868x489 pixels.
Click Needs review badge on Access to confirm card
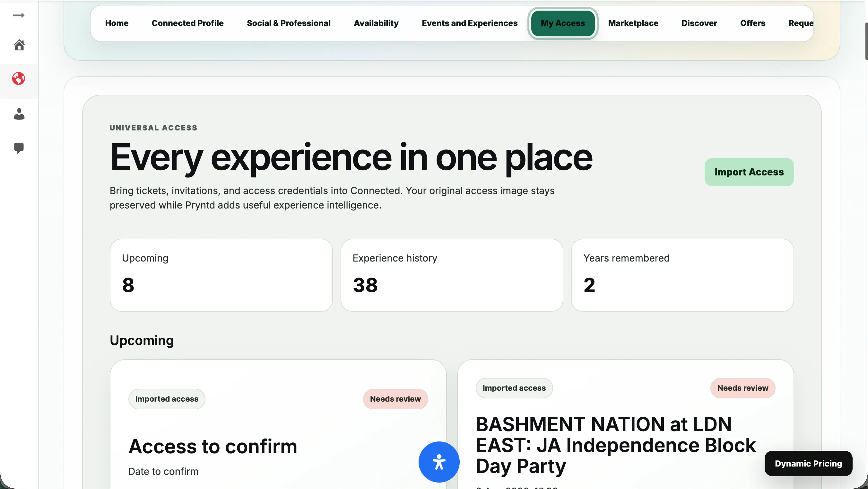coord(395,399)
